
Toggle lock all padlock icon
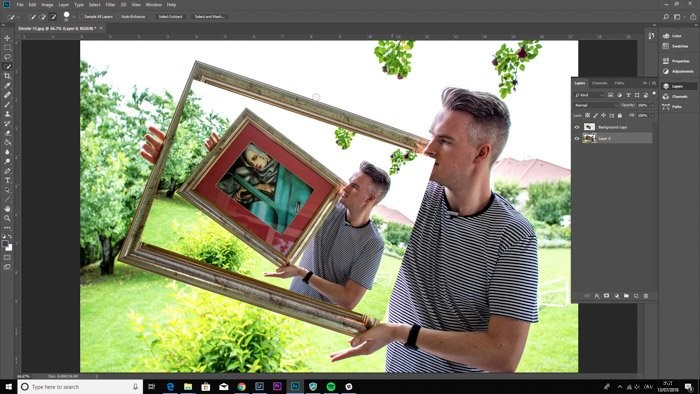(x=620, y=116)
